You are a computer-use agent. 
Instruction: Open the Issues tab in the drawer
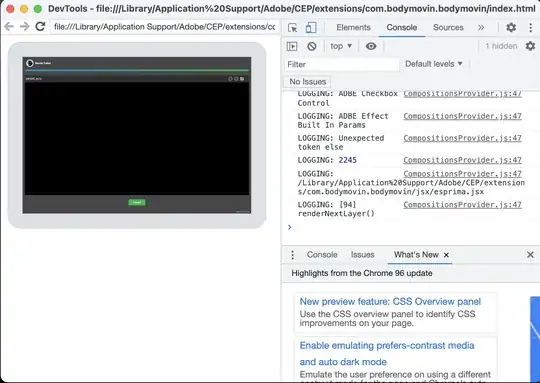362,255
